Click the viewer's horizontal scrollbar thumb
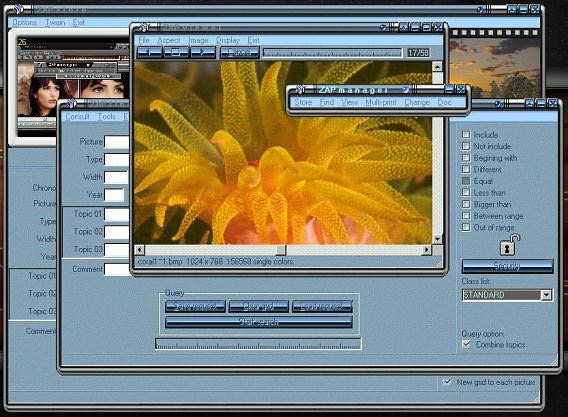This screenshot has height=417, width=568. [x=281, y=250]
